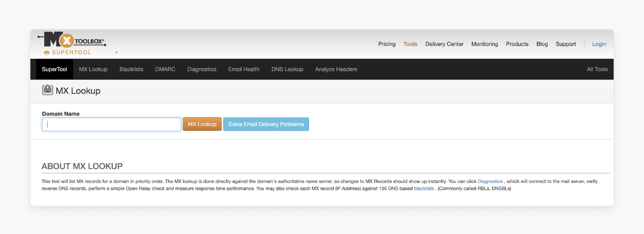Switch to the DMARC tab
Viewport: 644px width, 234px height.
point(165,69)
